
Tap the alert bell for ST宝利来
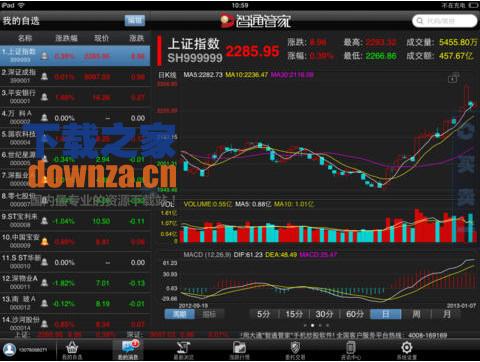click(x=44, y=221)
